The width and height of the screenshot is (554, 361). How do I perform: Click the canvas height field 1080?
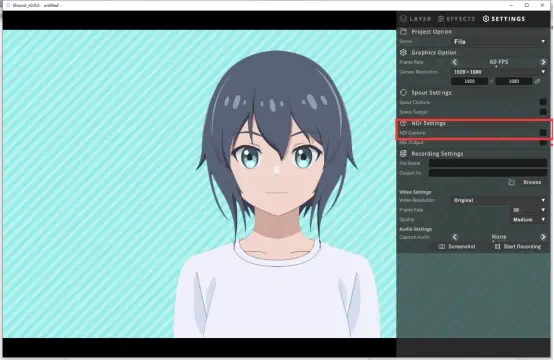(514, 81)
